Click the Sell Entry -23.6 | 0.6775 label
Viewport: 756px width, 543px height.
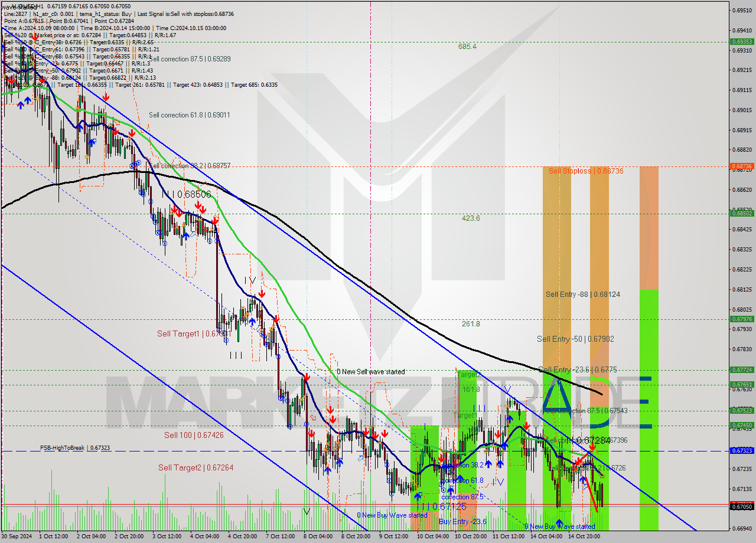578,369
